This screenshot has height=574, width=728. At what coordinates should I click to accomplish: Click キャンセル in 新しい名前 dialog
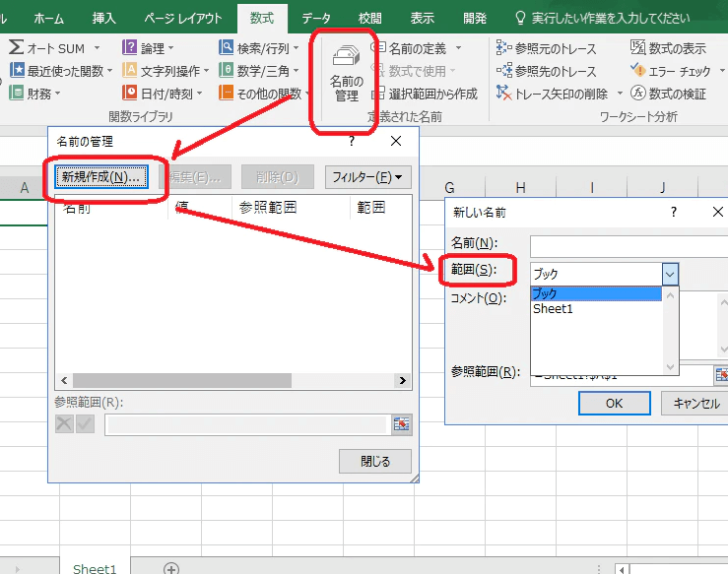[x=695, y=404]
